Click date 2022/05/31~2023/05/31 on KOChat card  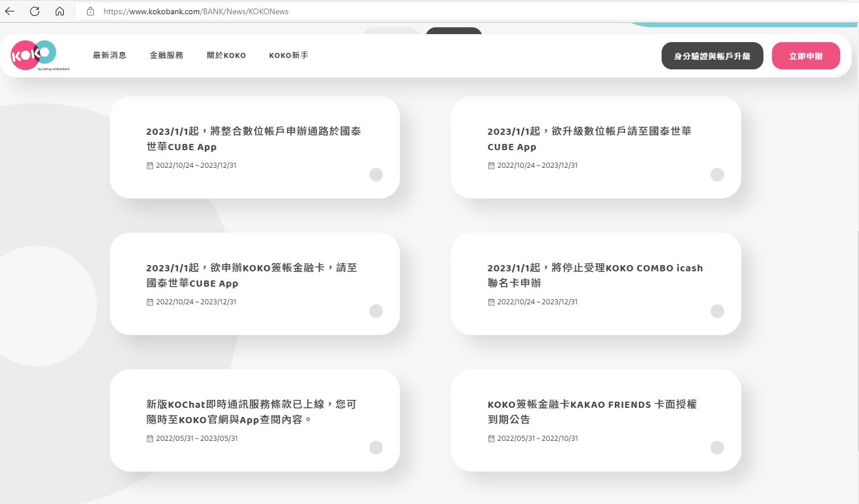point(197,439)
